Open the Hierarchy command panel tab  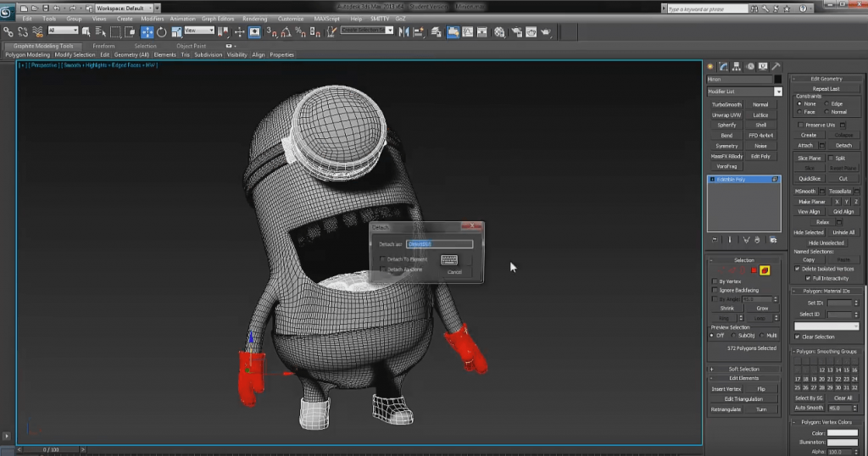pos(737,66)
